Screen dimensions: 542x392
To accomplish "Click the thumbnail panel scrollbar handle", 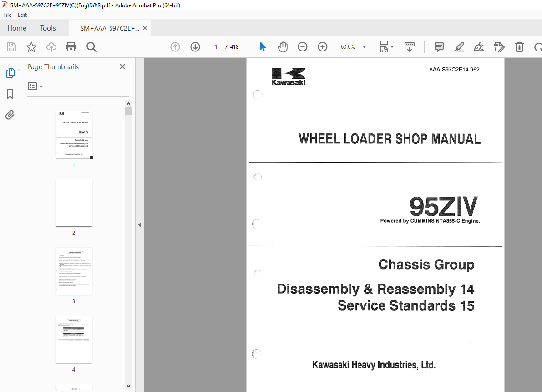I will coord(129,111).
